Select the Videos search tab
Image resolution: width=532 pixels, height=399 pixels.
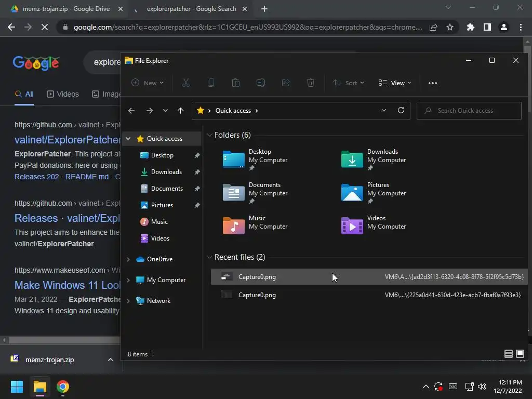63,94
